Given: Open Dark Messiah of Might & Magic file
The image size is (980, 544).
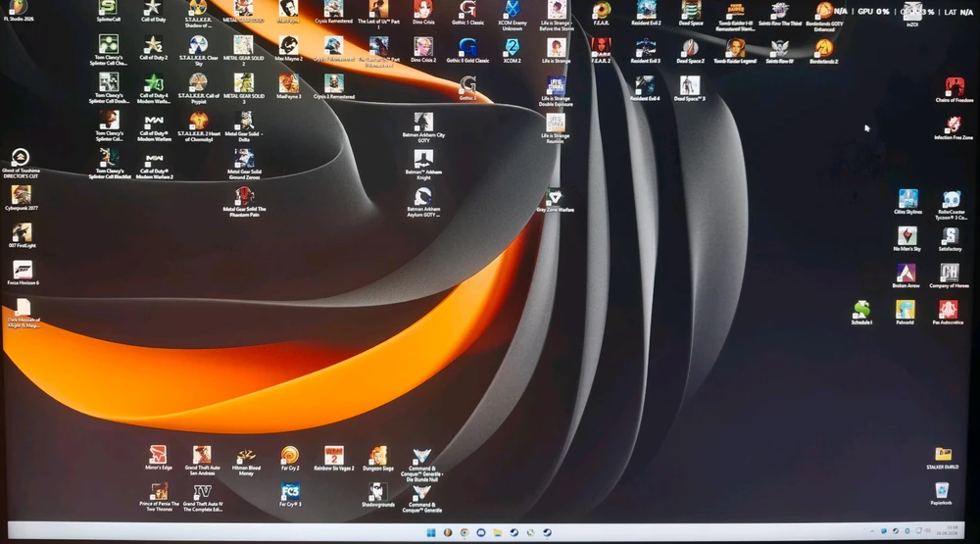Looking at the screenshot, I should 24,312.
